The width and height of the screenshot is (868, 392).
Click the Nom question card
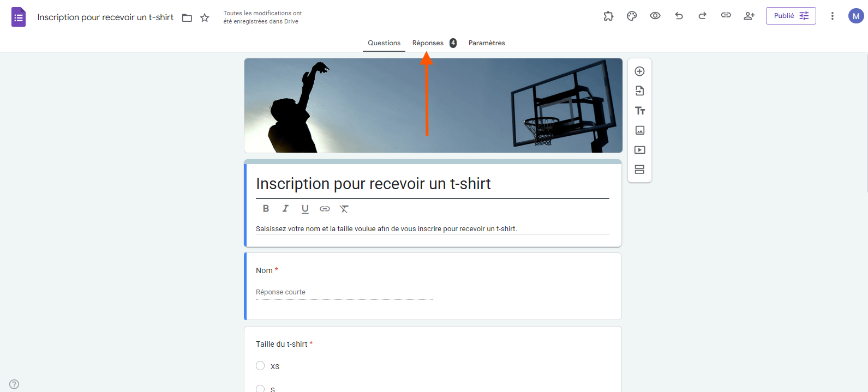(x=433, y=286)
